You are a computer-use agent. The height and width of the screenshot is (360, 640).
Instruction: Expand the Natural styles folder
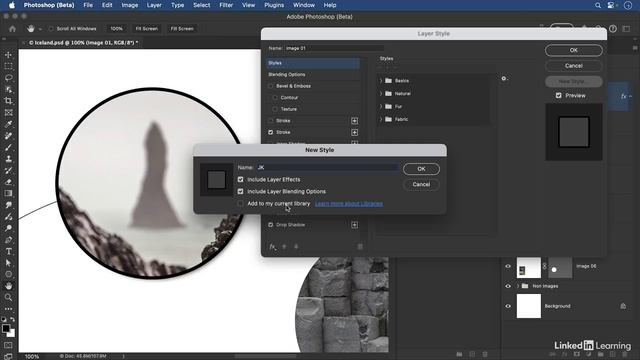[x=381, y=93]
